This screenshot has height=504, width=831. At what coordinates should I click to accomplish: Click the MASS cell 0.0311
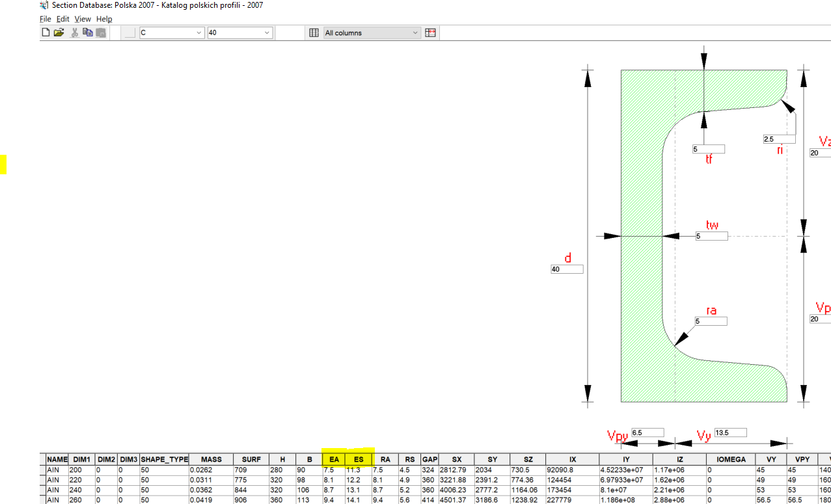[211, 479]
